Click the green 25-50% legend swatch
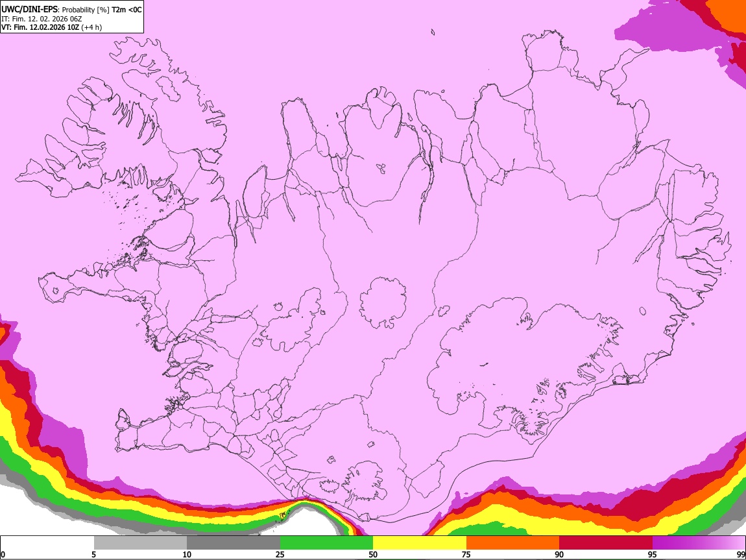The image size is (746, 560). tap(326, 542)
